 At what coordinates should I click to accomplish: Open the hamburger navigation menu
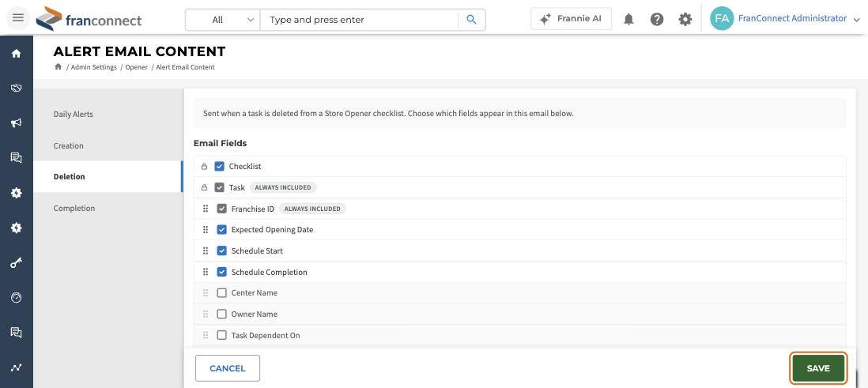coord(17,17)
